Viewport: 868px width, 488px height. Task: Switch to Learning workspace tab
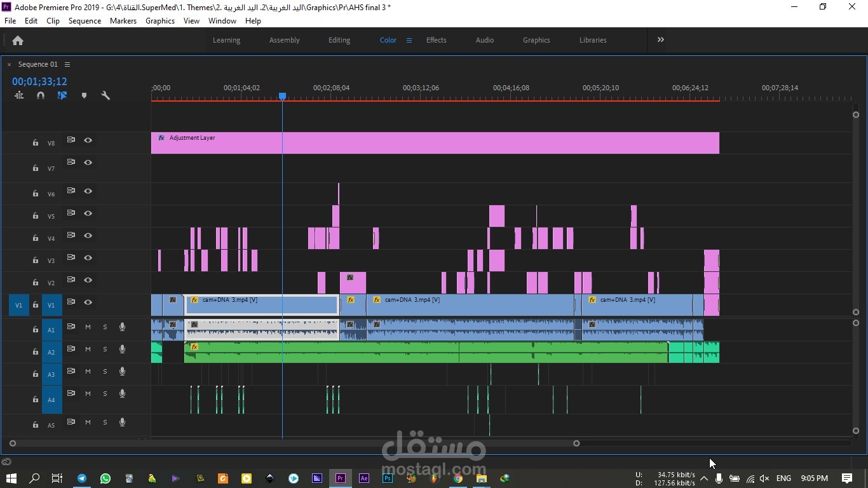coord(226,40)
